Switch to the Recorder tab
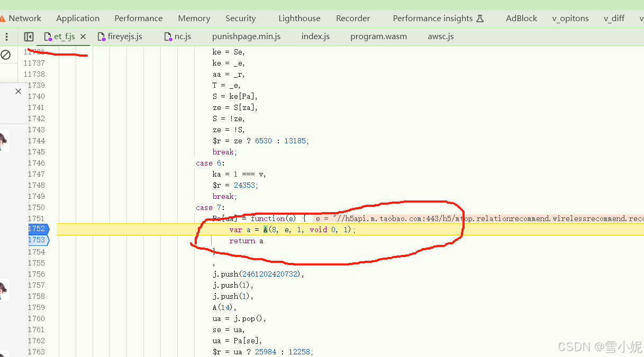Image resolution: width=644 pixels, height=357 pixels. click(353, 18)
